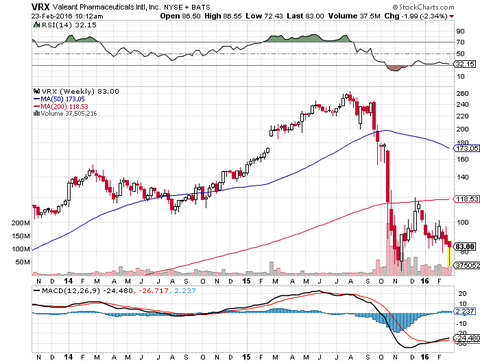Click the 83.00 last price tag on axis
480x363 pixels.
[x=465, y=247]
